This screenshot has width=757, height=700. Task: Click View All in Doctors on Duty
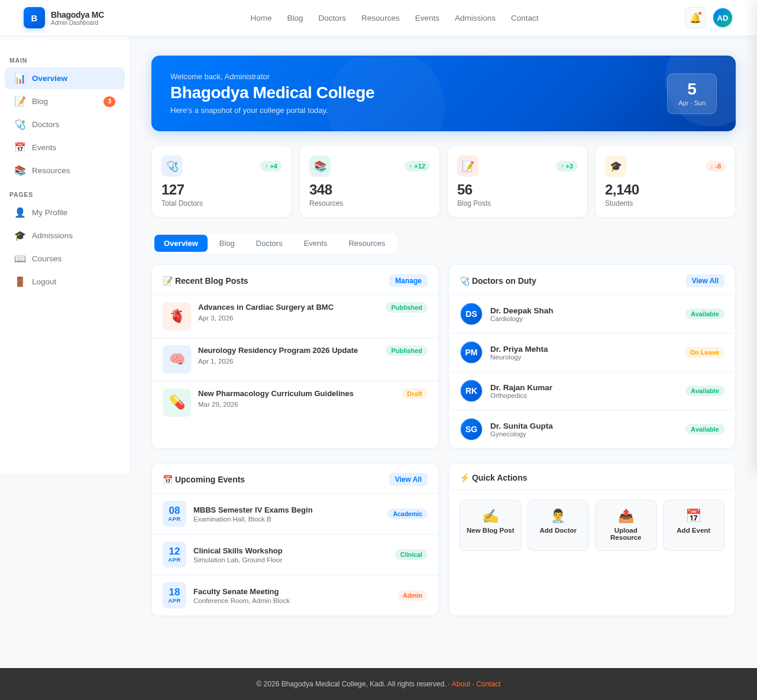click(705, 281)
